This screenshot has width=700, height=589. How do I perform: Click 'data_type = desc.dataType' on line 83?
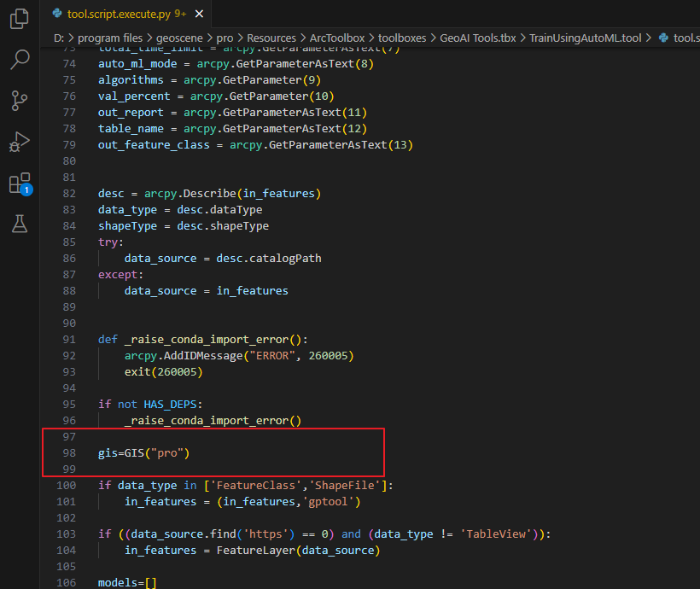180,209
